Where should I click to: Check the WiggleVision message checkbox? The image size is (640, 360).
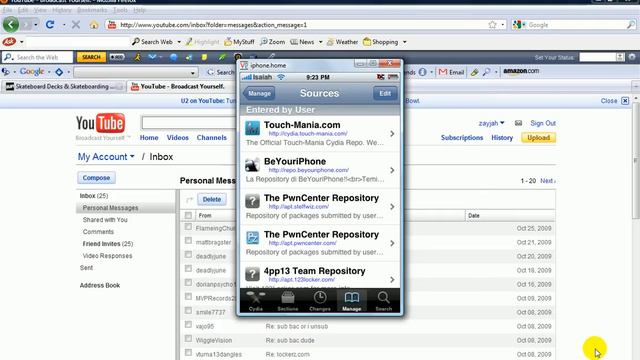(x=188, y=339)
